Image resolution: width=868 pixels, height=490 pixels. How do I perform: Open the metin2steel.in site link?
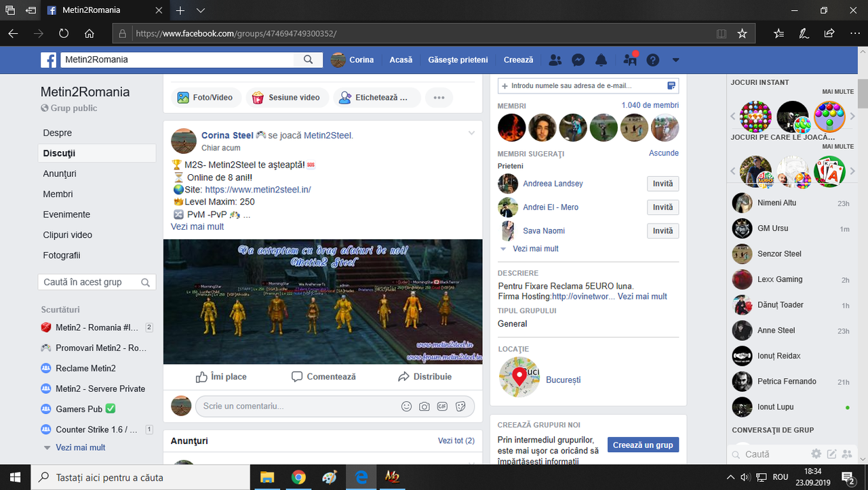coord(258,190)
